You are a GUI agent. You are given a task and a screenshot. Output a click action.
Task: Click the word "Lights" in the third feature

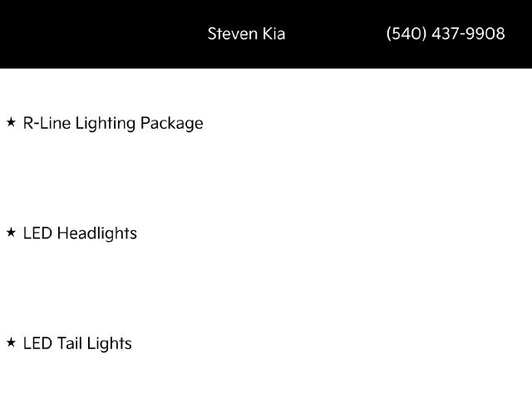(x=109, y=343)
